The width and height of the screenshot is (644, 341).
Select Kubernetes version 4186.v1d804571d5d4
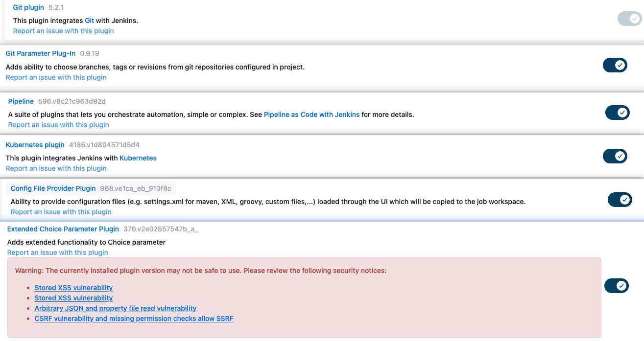tap(104, 145)
